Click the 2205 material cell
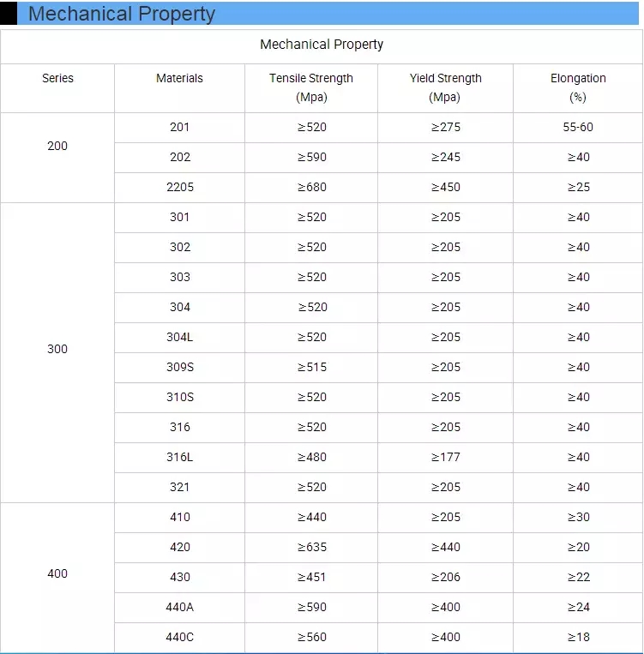This screenshot has width=644, height=654. click(179, 187)
